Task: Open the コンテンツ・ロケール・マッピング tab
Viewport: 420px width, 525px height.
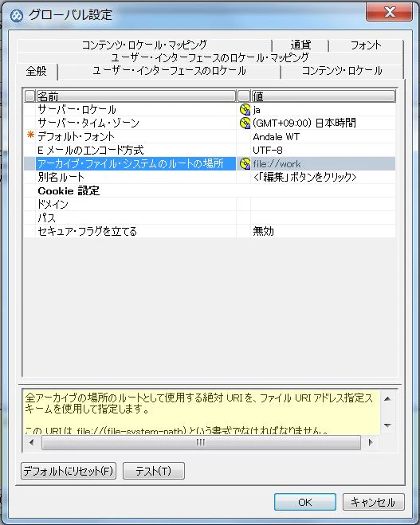Action: [x=144, y=45]
